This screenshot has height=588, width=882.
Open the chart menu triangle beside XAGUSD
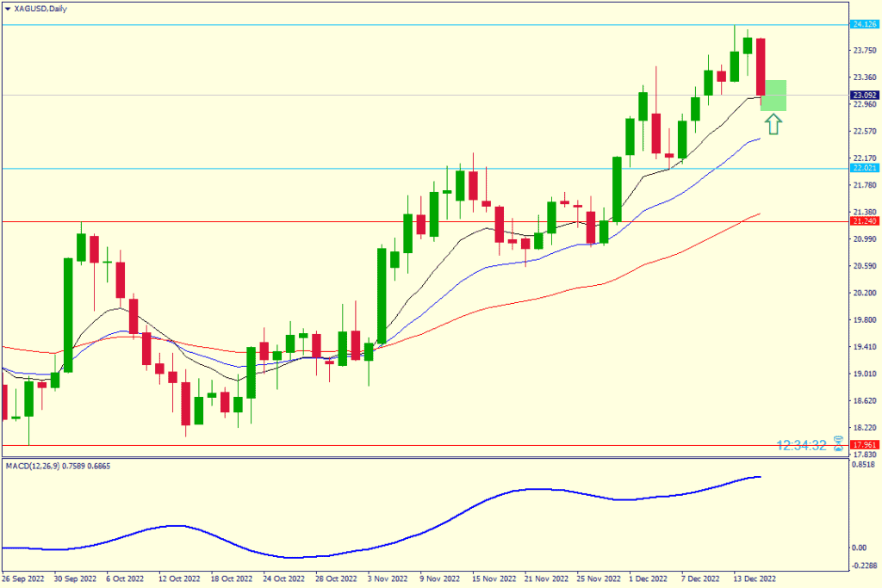(x=8, y=8)
